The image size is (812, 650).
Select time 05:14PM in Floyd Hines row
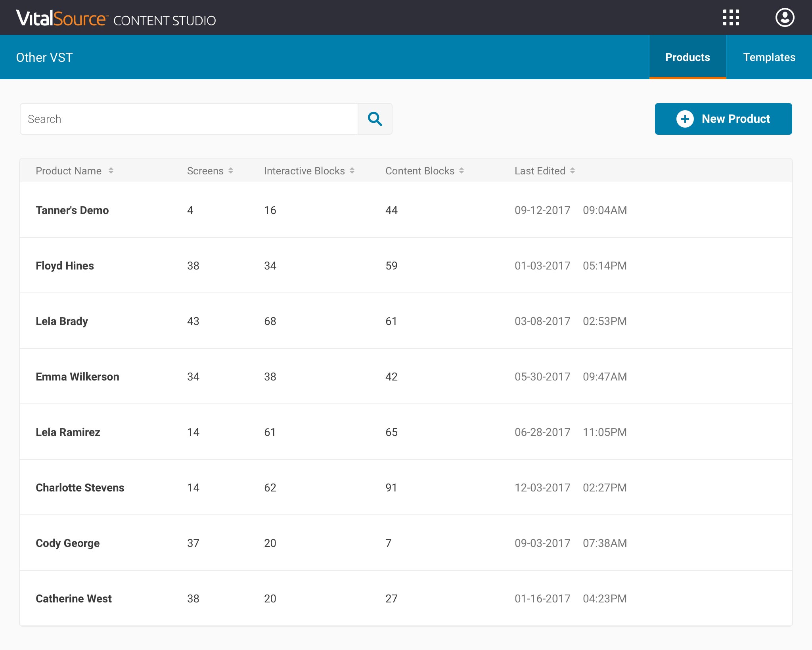tap(605, 266)
